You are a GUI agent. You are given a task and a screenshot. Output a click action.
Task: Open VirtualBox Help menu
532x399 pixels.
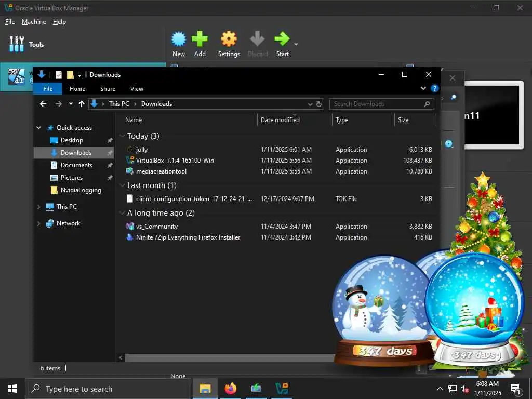[x=59, y=22]
